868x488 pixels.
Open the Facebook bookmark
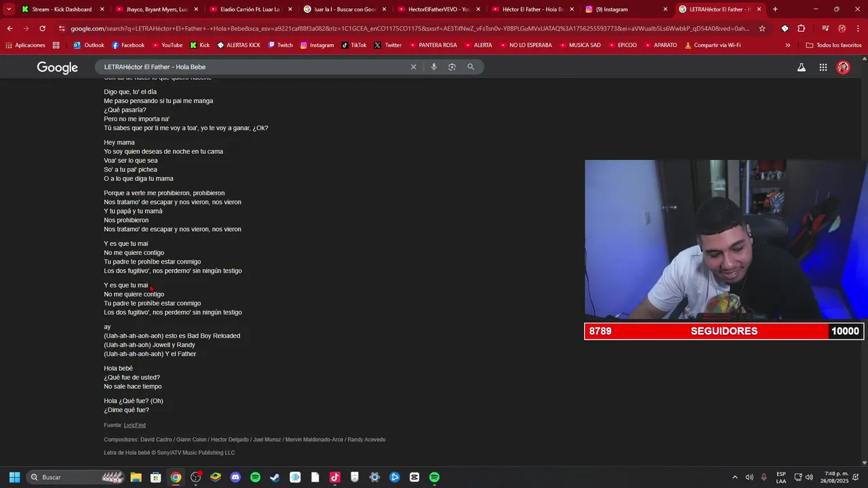[x=128, y=45]
